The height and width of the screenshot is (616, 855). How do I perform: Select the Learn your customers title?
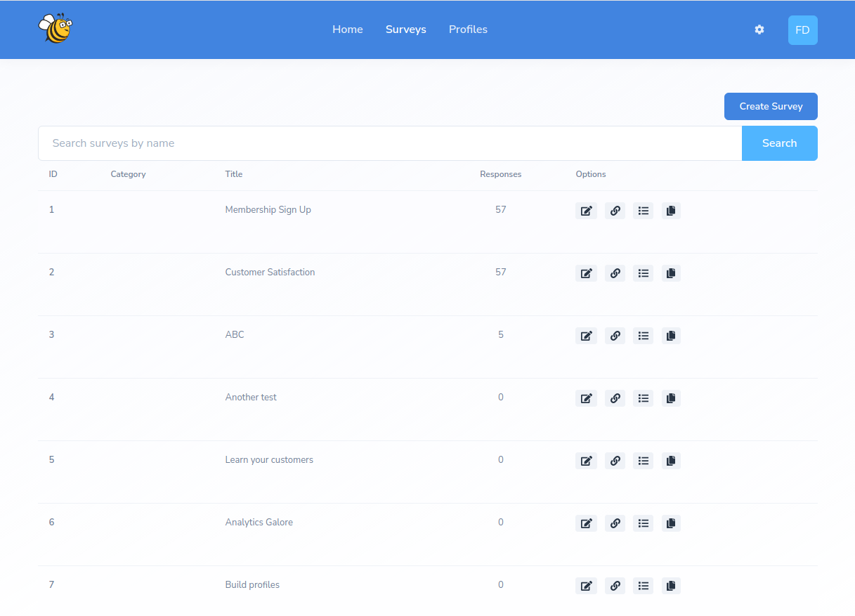tap(269, 460)
